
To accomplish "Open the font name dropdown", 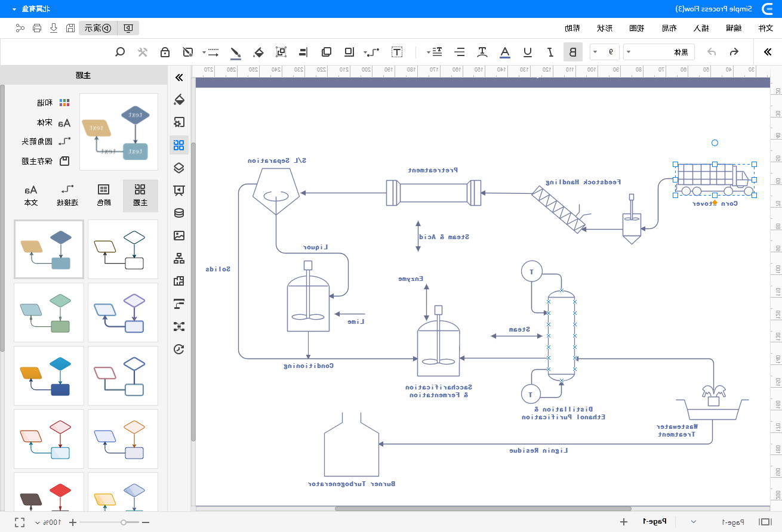I will (x=659, y=52).
